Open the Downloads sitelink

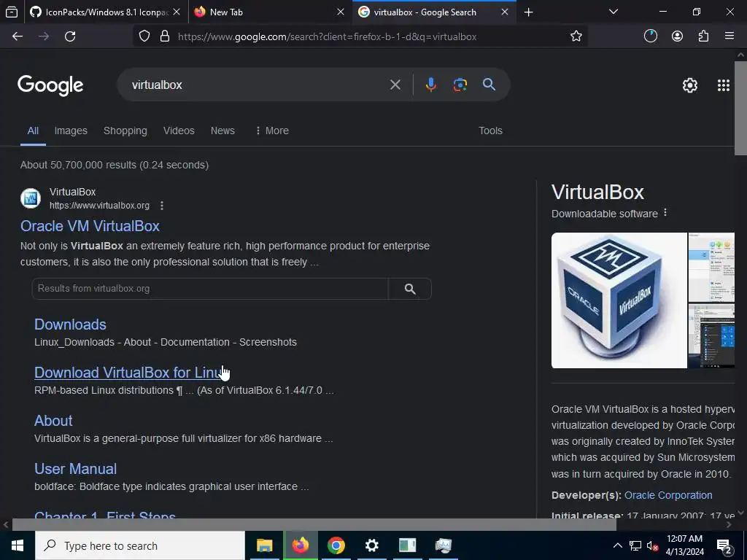[70, 324]
